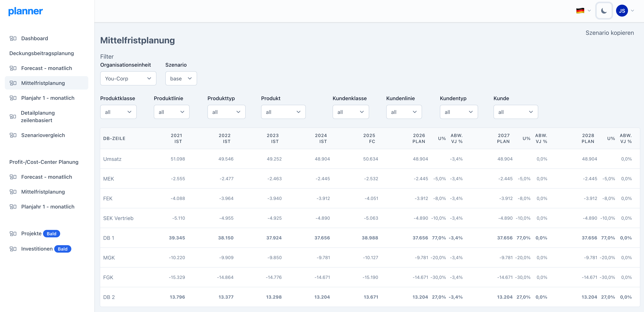Toggle dark mode moon button

point(604,11)
